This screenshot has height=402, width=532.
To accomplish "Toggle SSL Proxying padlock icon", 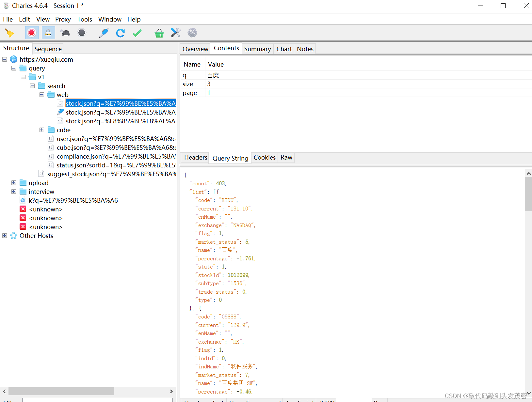I will tap(48, 33).
